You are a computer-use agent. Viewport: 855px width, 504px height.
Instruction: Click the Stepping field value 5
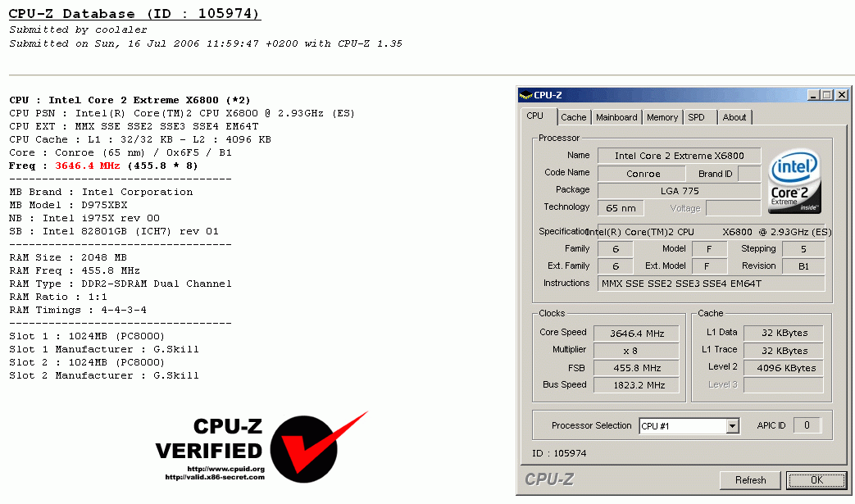[x=803, y=249]
